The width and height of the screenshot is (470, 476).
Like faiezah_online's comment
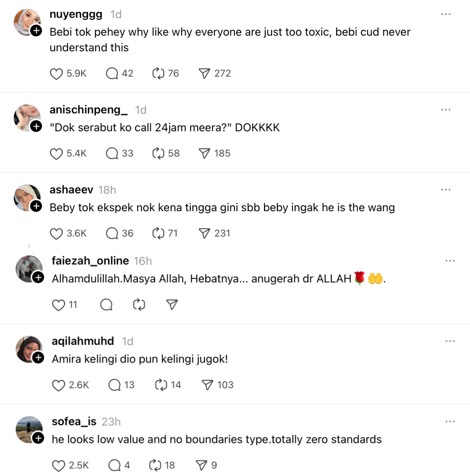[59, 305]
